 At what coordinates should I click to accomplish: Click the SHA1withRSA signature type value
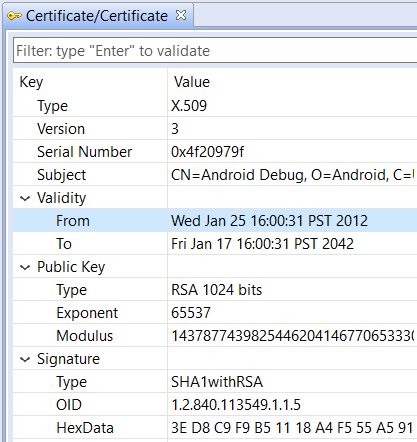[x=217, y=382]
